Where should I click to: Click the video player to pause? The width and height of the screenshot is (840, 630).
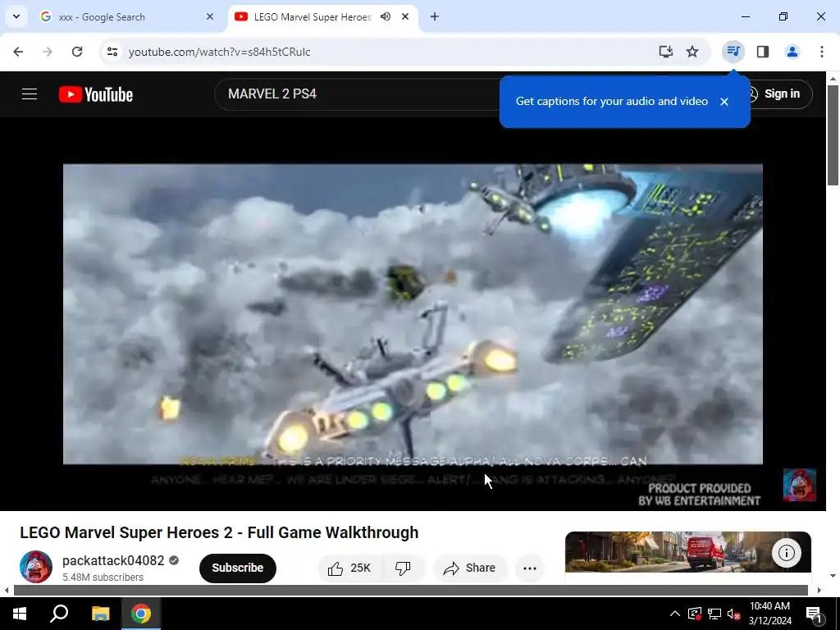click(413, 314)
